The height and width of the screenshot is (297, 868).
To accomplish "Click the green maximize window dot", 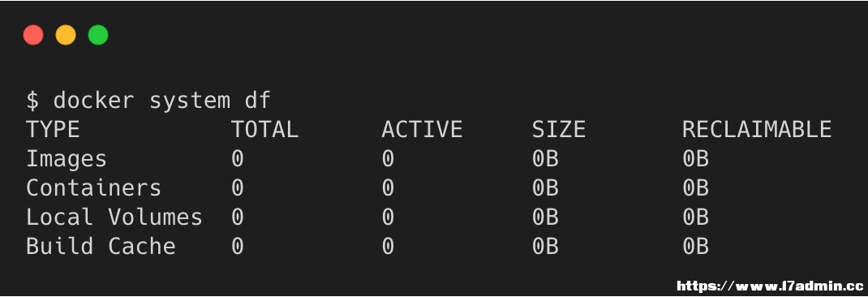I will [98, 35].
